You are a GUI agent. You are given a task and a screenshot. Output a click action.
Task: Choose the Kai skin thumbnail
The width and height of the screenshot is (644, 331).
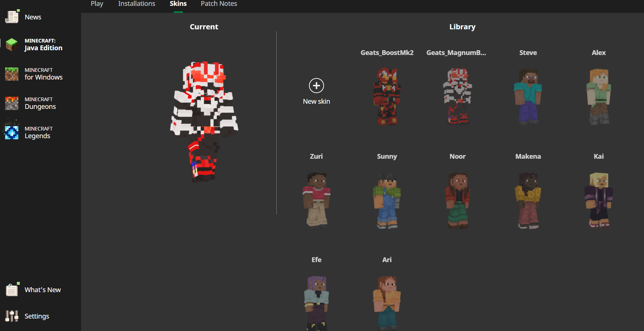coord(599,200)
